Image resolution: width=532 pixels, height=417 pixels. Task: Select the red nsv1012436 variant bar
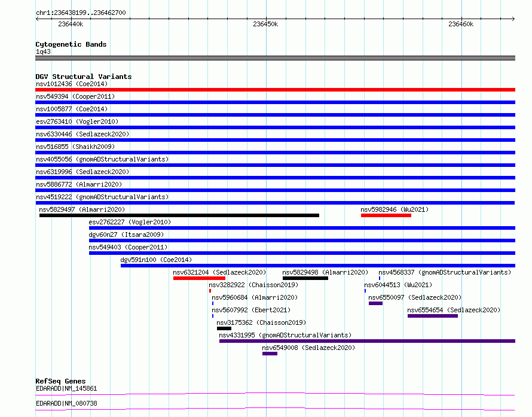(275, 90)
